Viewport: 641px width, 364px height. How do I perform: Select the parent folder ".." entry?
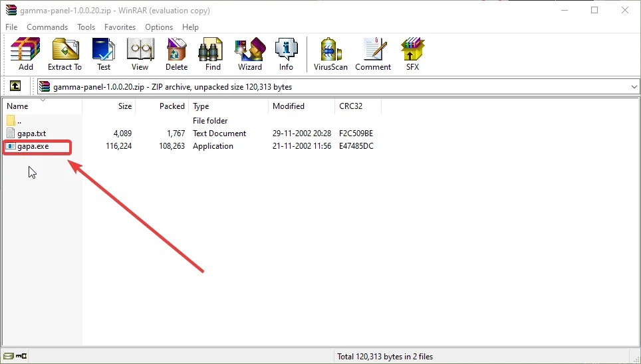[x=19, y=121]
